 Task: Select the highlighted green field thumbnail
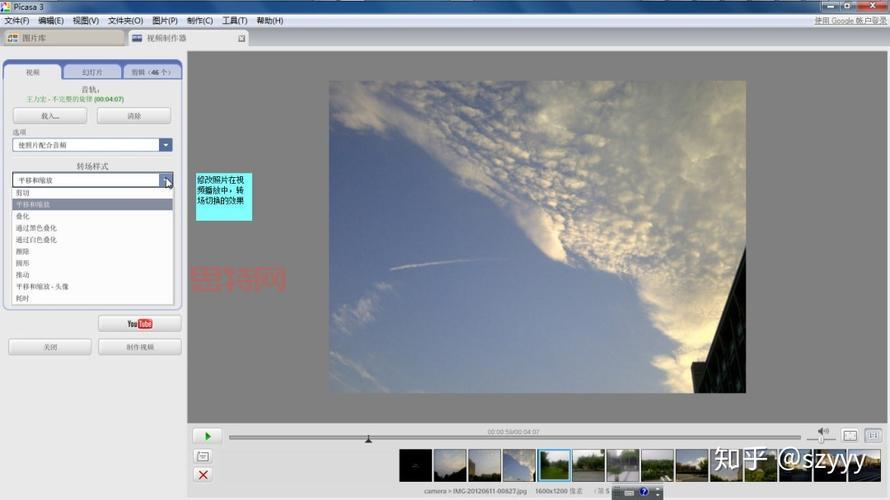coord(554,465)
